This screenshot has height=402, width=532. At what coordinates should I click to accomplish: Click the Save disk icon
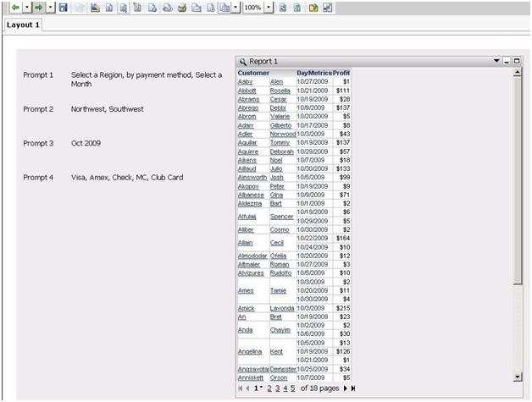pyautogui.click(x=64, y=7)
